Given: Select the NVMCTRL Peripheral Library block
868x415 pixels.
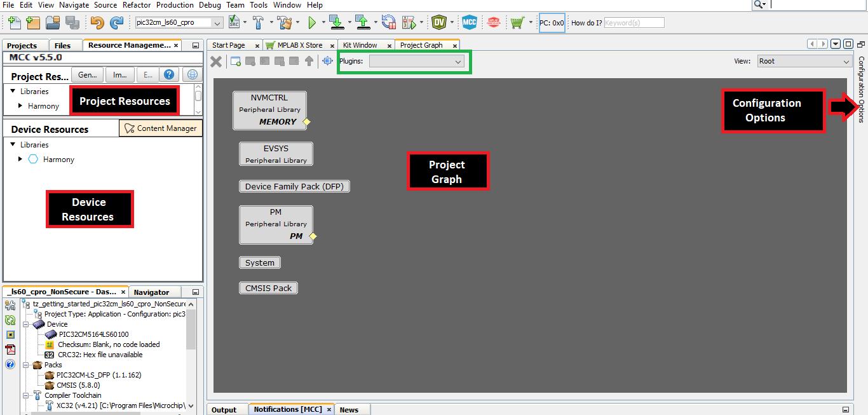Looking at the screenshot, I should [270, 110].
